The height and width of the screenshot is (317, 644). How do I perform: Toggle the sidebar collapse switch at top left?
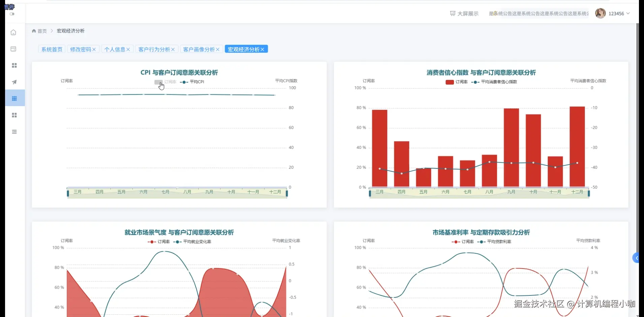(x=12, y=14)
